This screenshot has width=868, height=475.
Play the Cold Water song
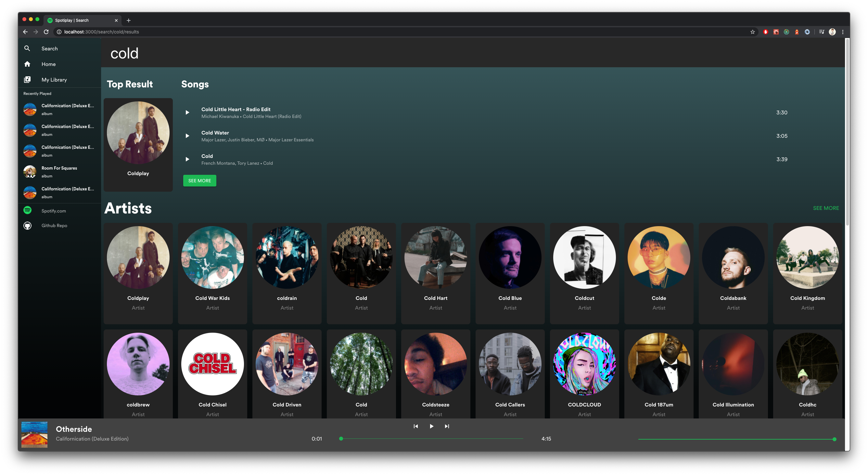(187, 136)
